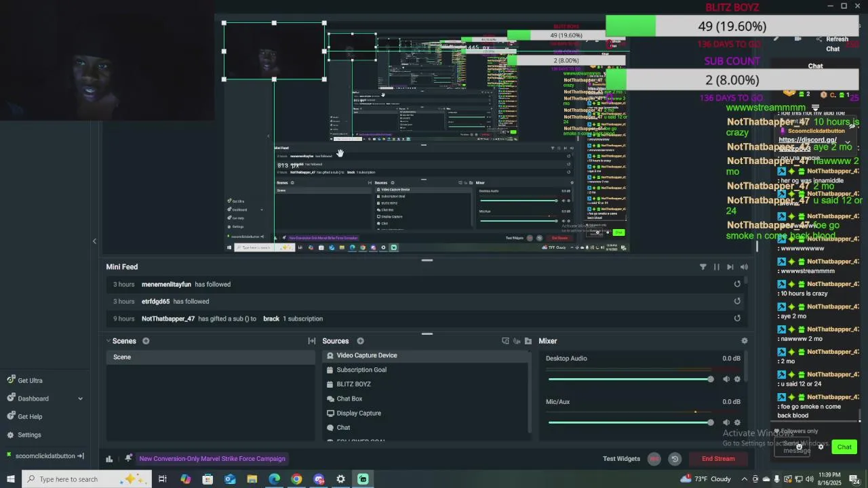The width and height of the screenshot is (868, 488).
Task: Open Mic/Aux settings gear
Action: (738, 423)
